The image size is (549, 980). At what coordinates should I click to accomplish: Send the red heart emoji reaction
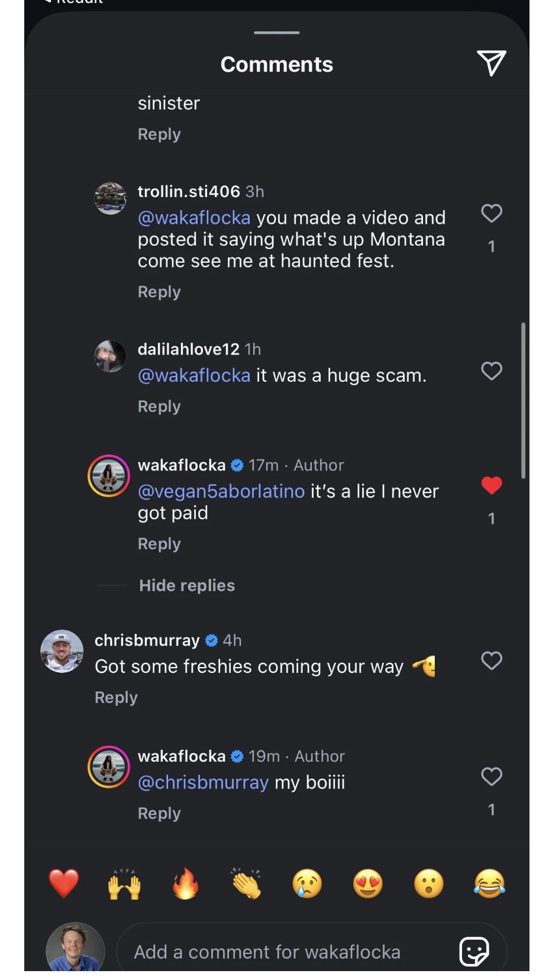[x=63, y=884]
